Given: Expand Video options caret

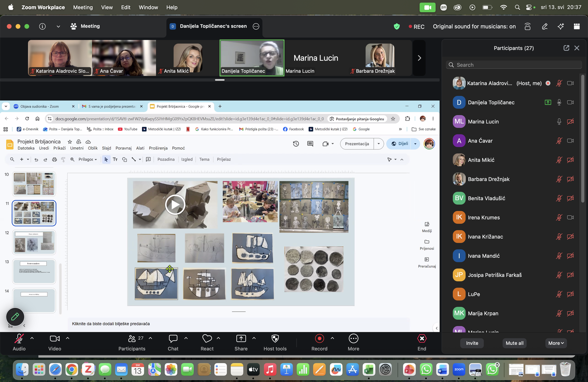Looking at the screenshot, I should (68, 338).
